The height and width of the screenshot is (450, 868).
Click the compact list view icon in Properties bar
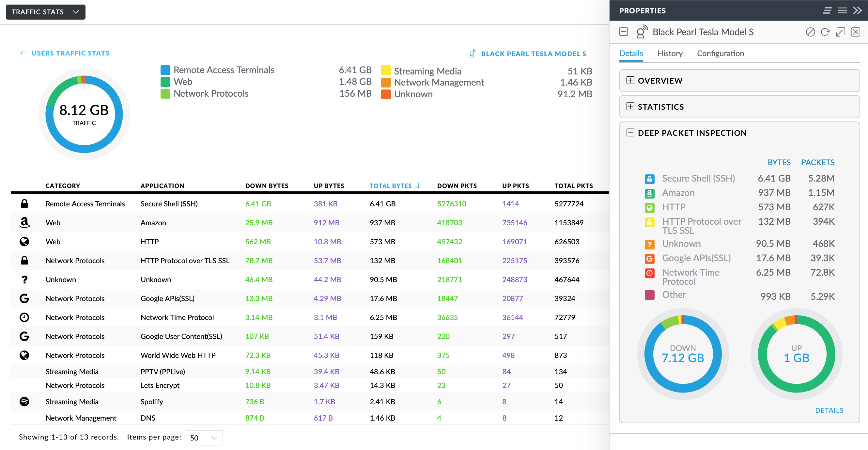(827, 10)
